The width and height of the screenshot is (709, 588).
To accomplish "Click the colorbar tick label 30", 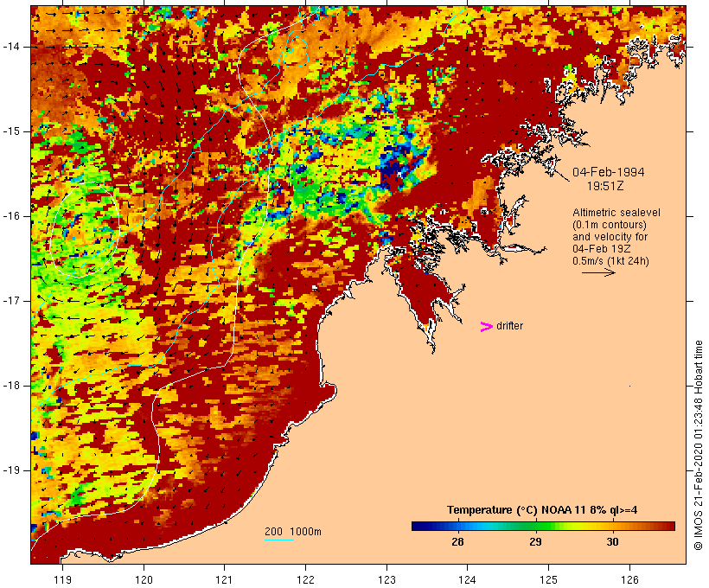I will pos(612,542).
